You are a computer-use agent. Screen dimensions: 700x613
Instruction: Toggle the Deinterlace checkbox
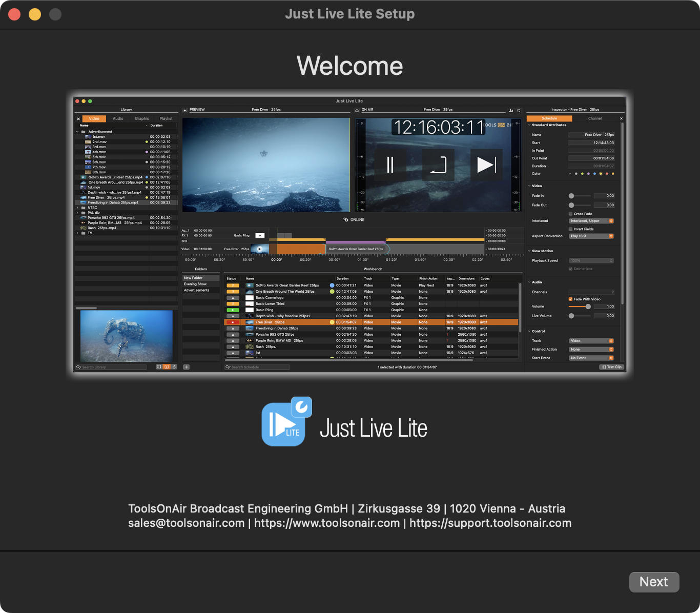pyautogui.click(x=571, y=269)
